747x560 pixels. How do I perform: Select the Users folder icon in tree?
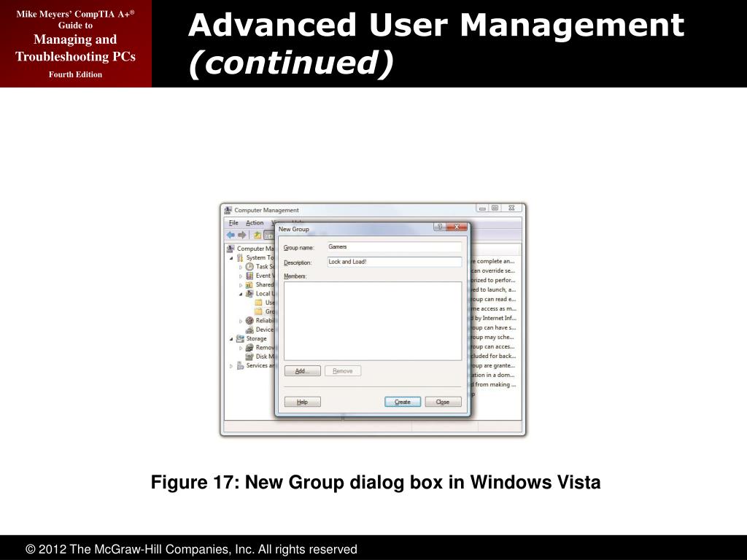259,303
